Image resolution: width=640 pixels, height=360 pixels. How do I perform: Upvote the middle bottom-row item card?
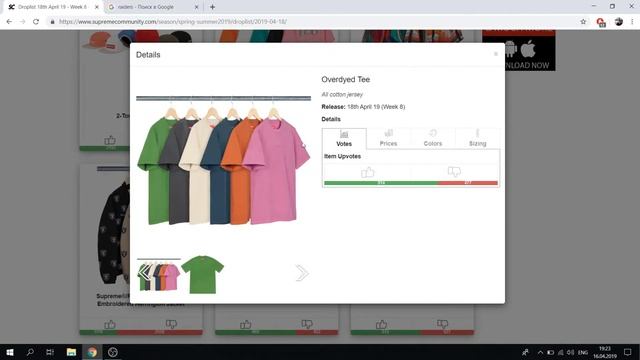(x=245, y=324)
